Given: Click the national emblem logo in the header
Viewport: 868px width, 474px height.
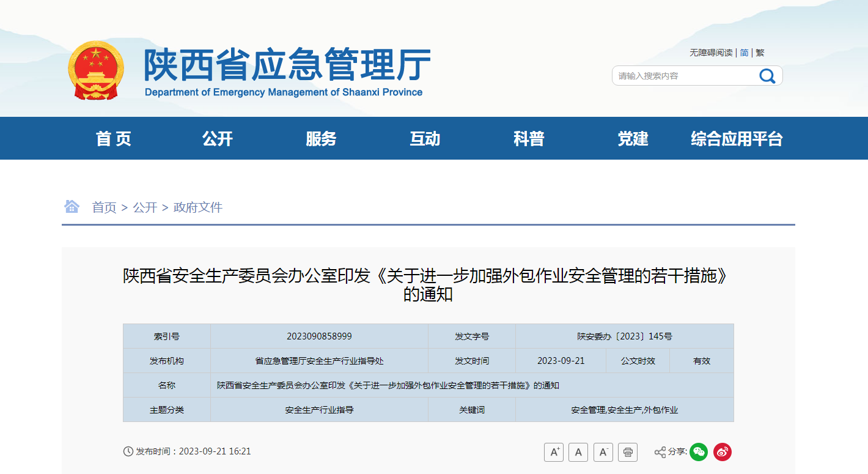Looking at the screenshot, I should pyautogui.click(x=96, y=69).
